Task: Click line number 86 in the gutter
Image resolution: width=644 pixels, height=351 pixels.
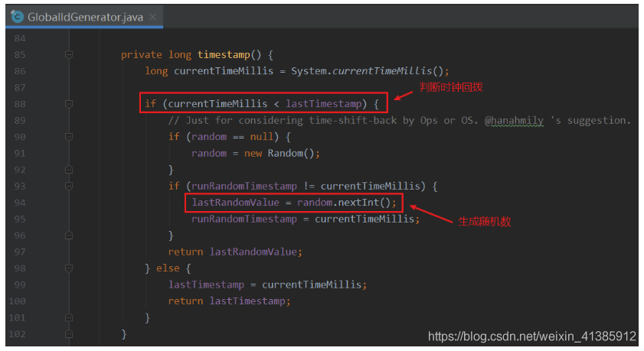Action: (x=20, y=71)
